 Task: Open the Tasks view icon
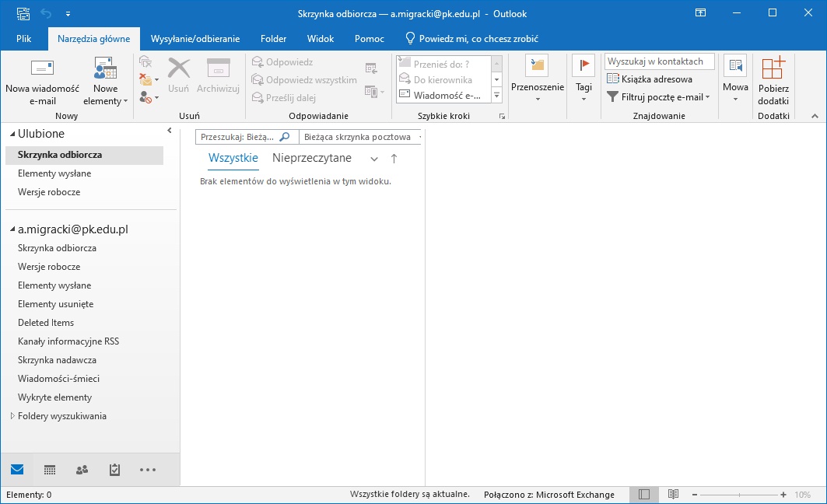tap(114, 470)
